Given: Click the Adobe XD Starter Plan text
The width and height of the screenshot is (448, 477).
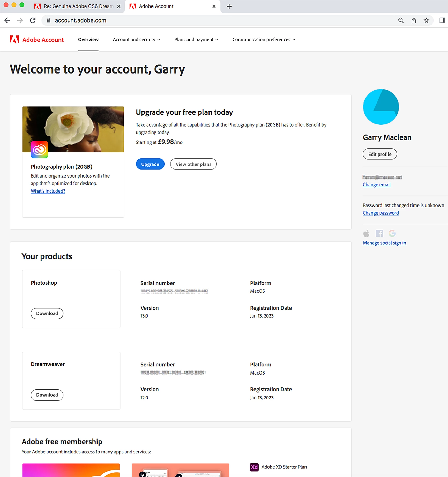Looking at the screenshot, I should pyautogui.click(x=284, y=467).
